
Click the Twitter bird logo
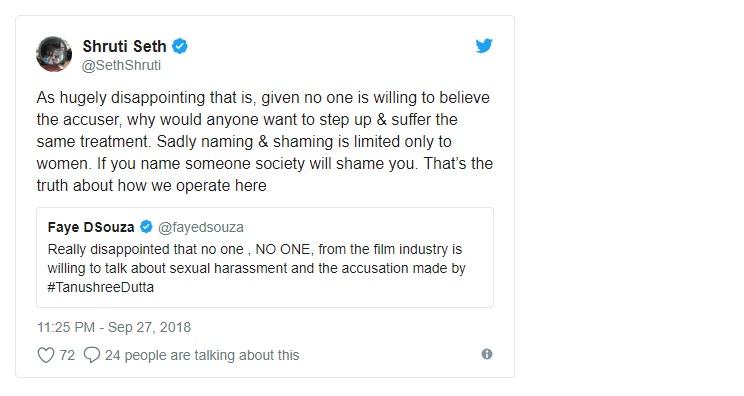(484, 46)
